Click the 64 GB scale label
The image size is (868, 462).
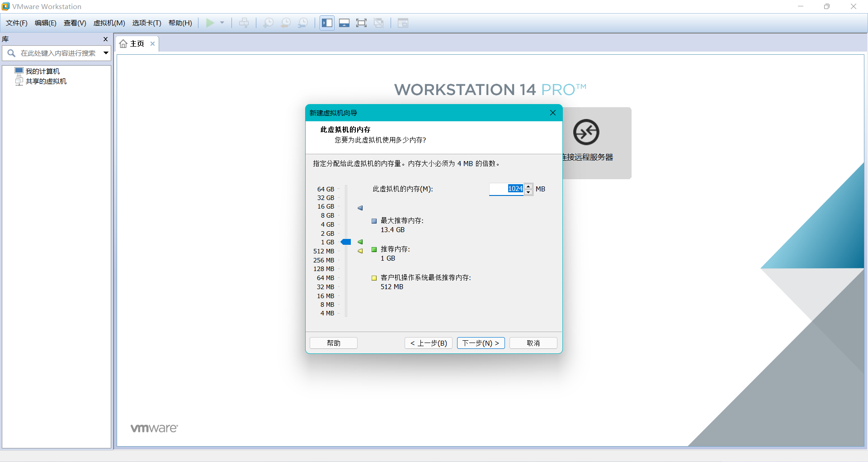(325, 189)
